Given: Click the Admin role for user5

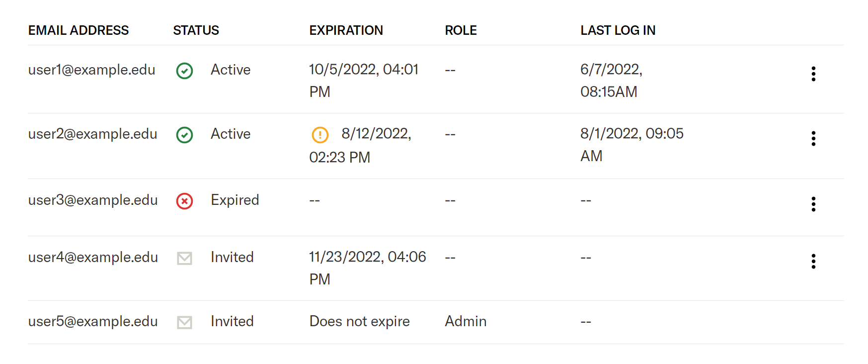Looking at the screenshot, I should tap(466, 321).
